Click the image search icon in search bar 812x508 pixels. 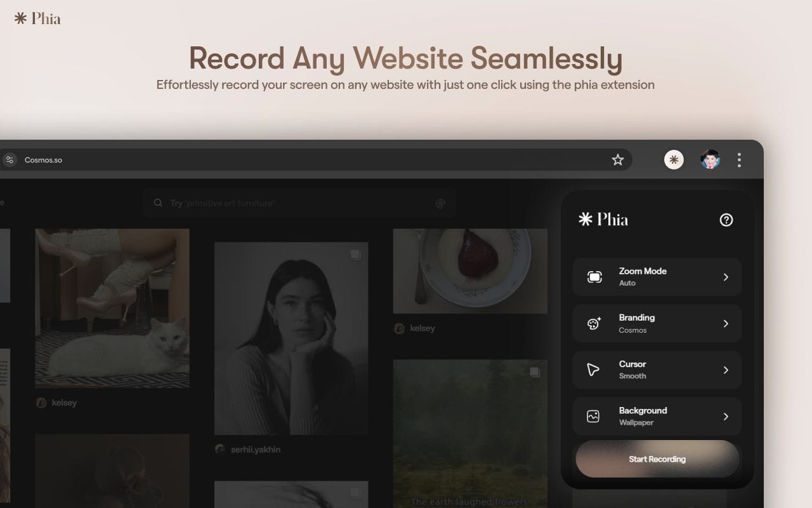point(440,203)
